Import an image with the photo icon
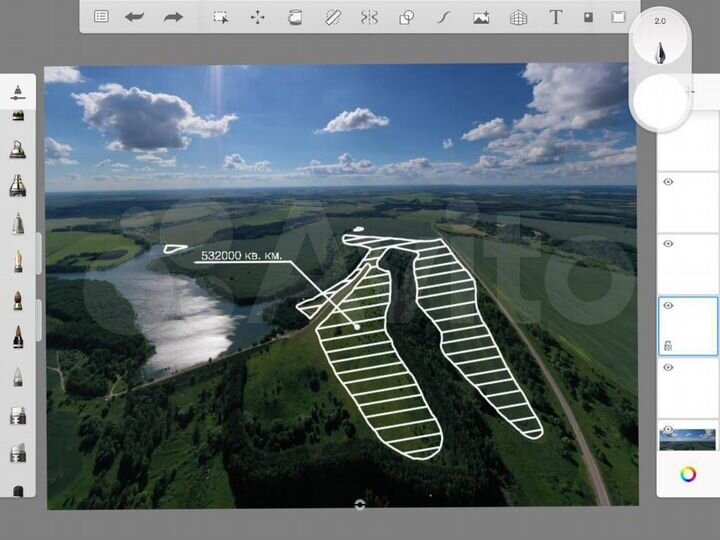The height and width of the screenshot is (540, 720). [481, 17]
